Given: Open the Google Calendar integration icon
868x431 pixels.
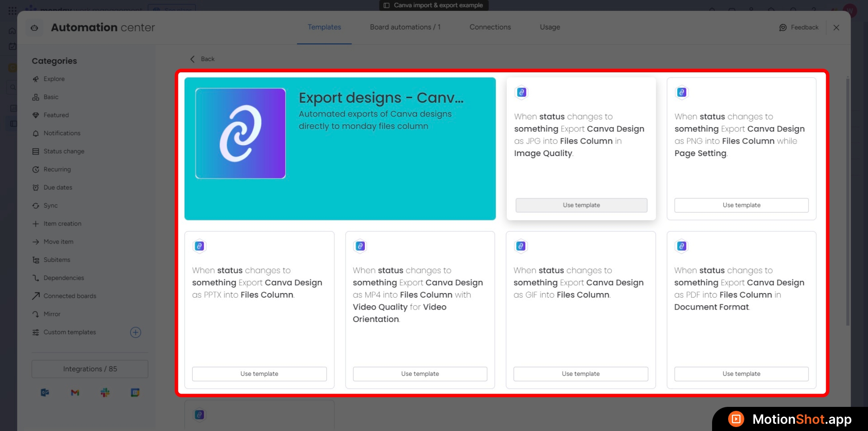Looking at the screenshot, I should (135, 392).
